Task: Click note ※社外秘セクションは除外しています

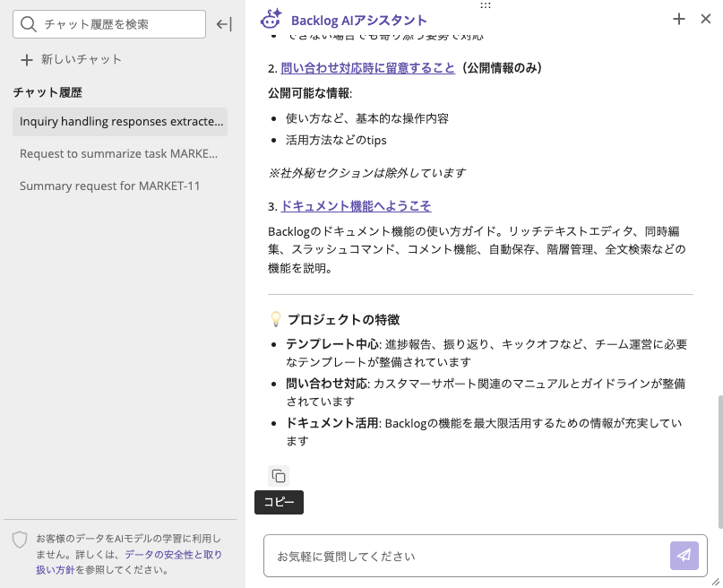Action: click(366, 173)
